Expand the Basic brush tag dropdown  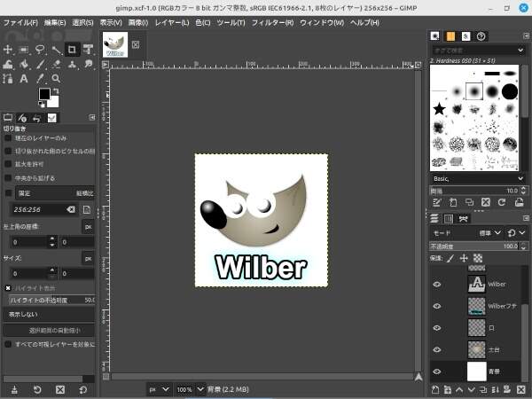coord(520,177)
